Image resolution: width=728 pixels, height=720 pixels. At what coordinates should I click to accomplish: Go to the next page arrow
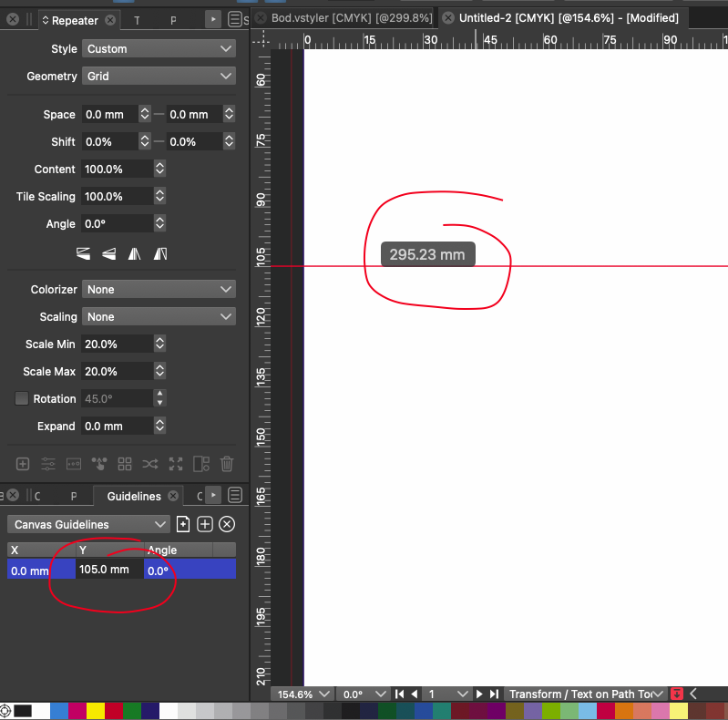[x=479, y=694]
